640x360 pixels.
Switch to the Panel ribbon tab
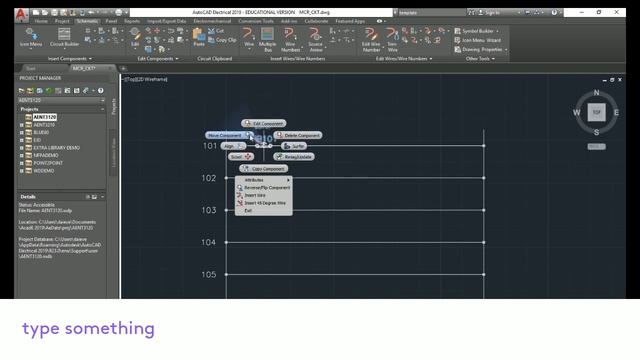pos(111,21)
